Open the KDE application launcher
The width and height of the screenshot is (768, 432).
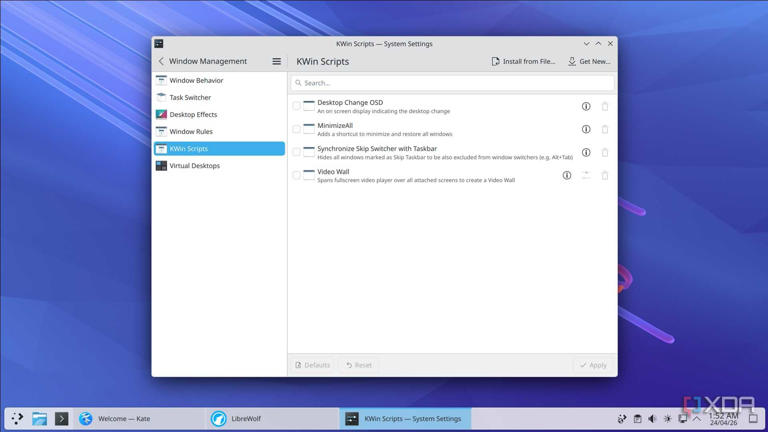tap(17, 419)
